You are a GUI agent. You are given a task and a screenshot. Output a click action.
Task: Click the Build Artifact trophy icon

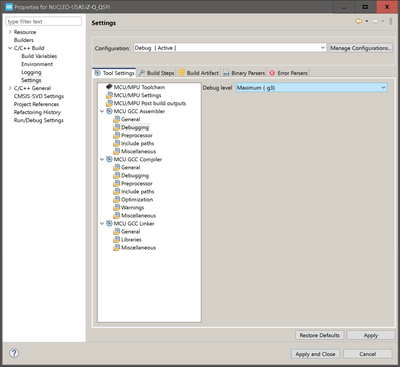(182, 73)
